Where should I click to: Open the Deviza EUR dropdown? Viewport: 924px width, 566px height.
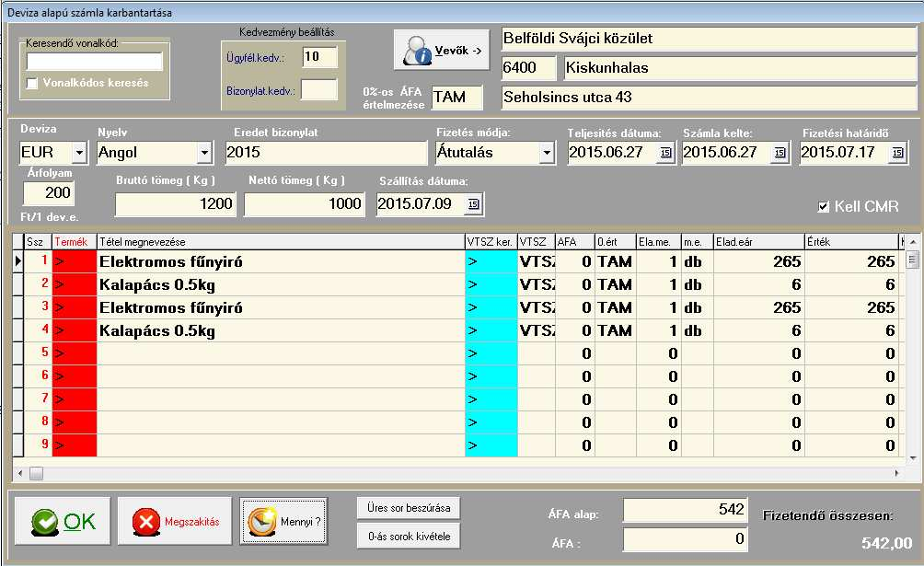[x=79, y=153]
